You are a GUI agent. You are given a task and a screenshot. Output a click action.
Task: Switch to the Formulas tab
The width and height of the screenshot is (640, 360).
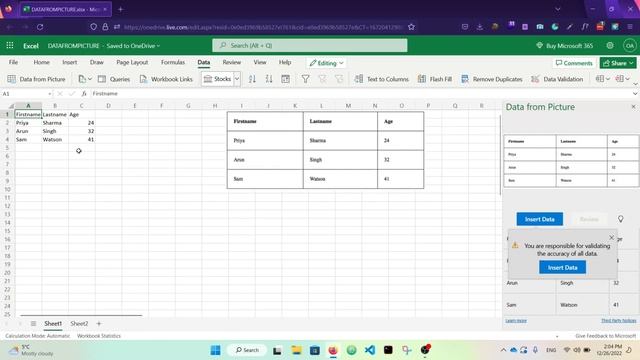[173, 62]
